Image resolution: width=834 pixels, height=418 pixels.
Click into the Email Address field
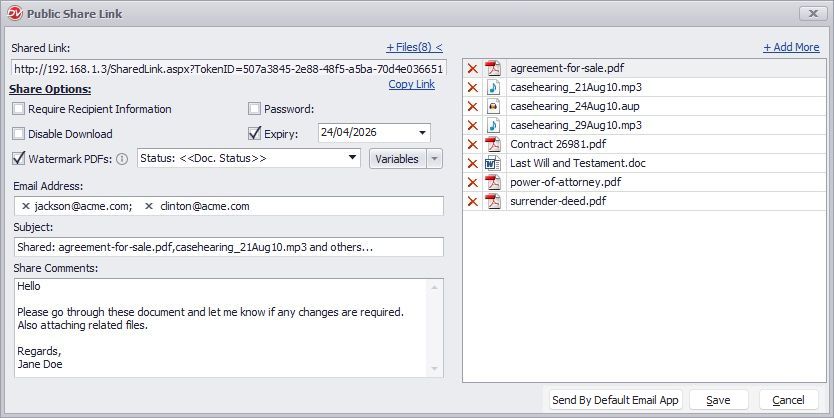pos(229,206)
